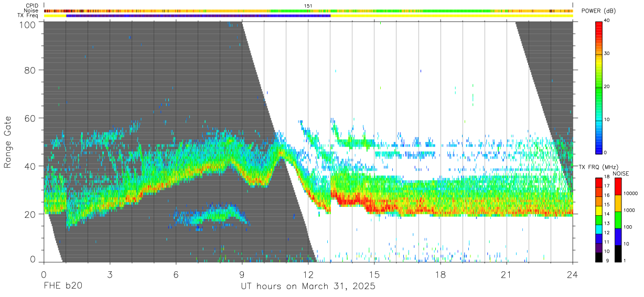
Task: Click the '15' UT hour tick label
Action: pyautogui.click(x=374, y=274)
